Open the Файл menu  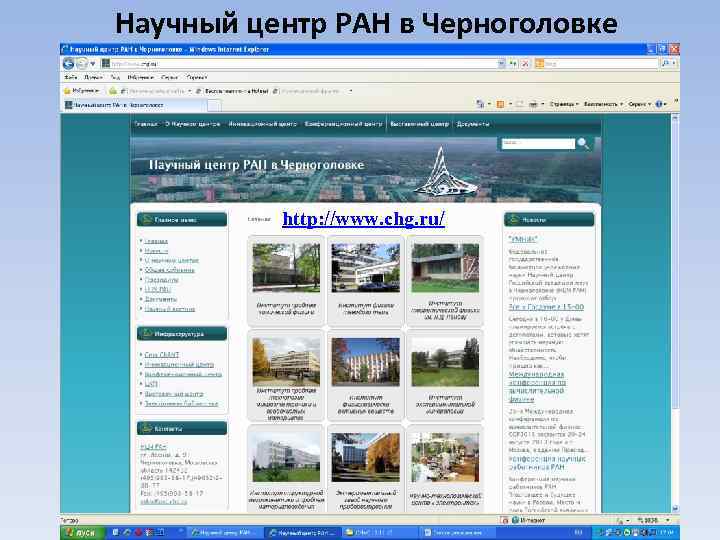(70, 77)
